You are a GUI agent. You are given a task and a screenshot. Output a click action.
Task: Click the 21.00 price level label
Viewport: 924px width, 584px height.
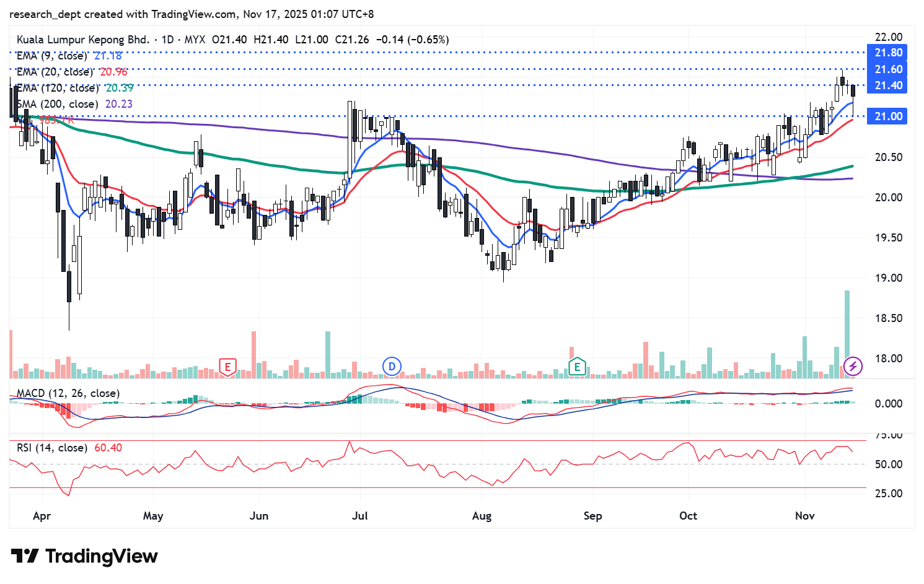(x=887, y=116)
